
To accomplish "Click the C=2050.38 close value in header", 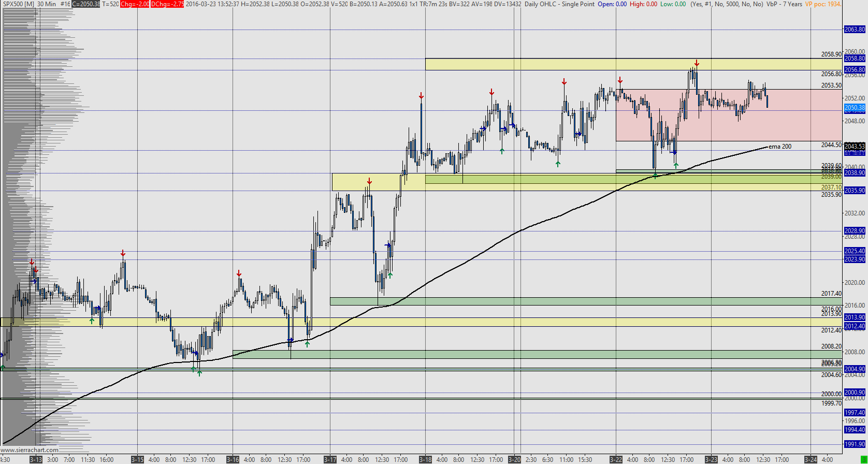I will (x=86, y=4).
